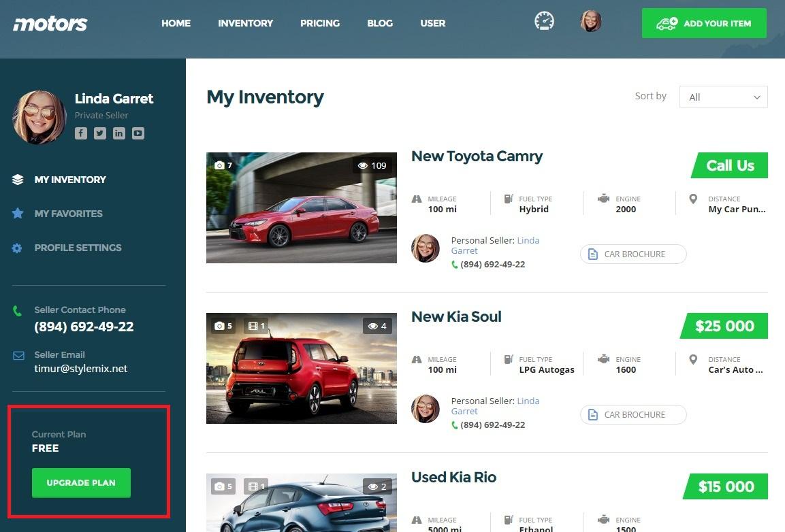Open CAR BROCHURE for Toyota Camry
Screen dimensions: 785x532
tap(633, 254)
